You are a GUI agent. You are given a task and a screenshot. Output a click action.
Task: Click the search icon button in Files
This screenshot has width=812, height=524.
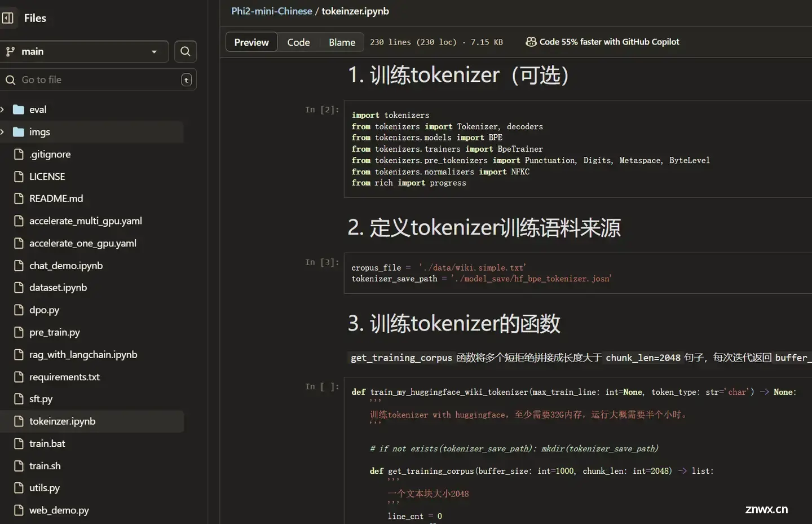pos(186,51)
